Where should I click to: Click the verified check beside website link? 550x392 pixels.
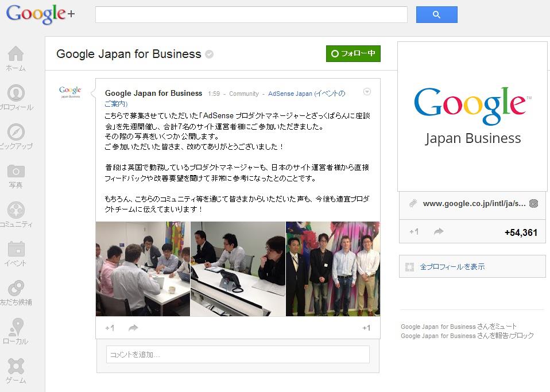coord(533,203)
